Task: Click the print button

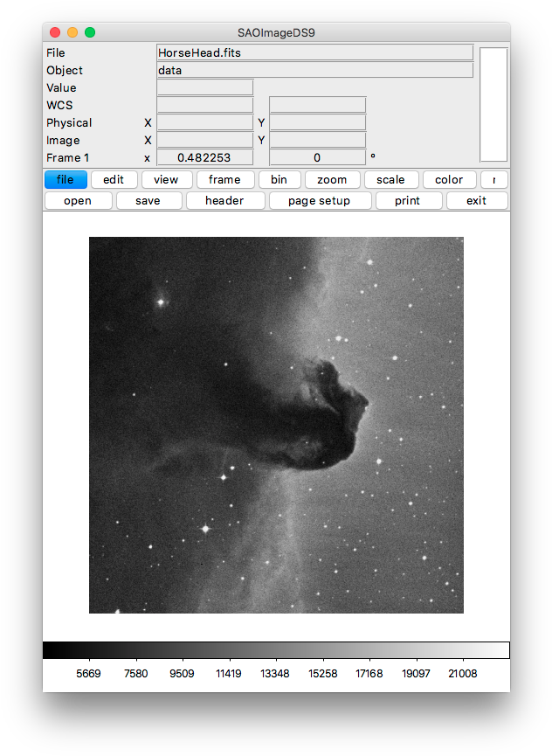Action: pos(407,200)
